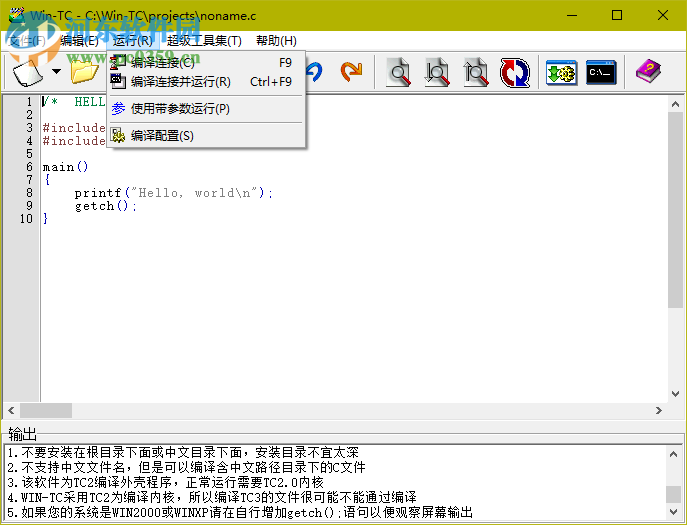Click output line 3 about TC2.0内核

(166, 482)
